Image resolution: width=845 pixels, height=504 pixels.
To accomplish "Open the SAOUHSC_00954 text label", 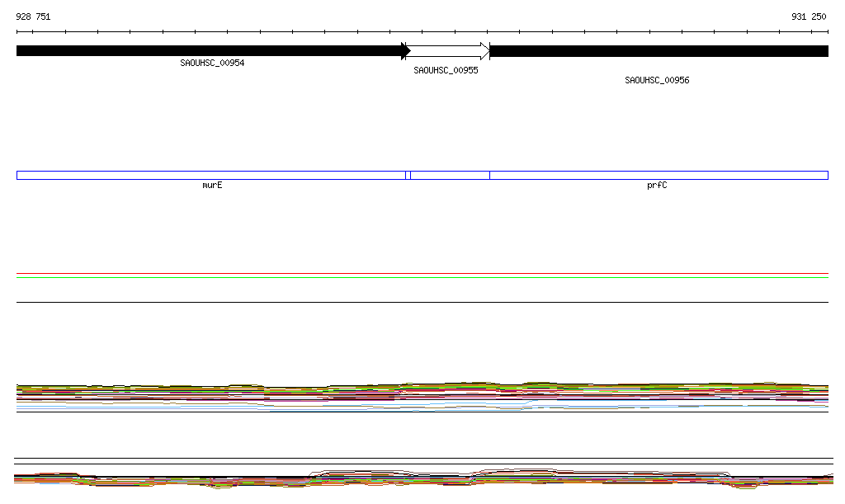I will 212,64.
